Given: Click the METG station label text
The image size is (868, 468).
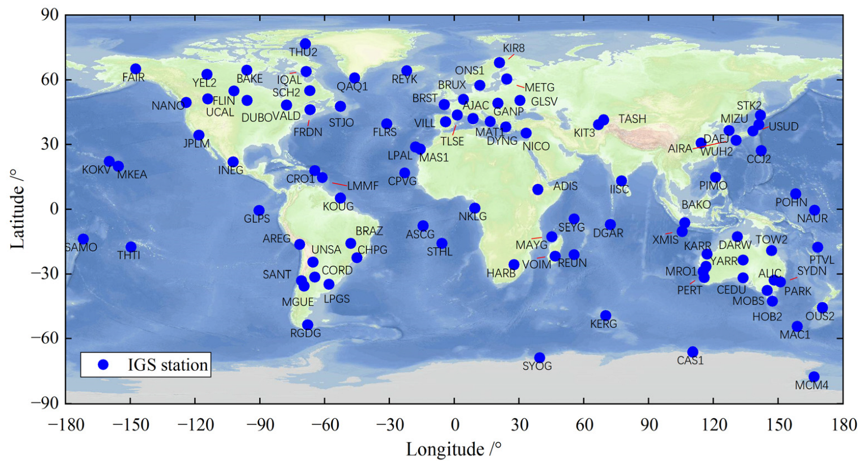Looking at the screenshot, I should pos(539,88).
